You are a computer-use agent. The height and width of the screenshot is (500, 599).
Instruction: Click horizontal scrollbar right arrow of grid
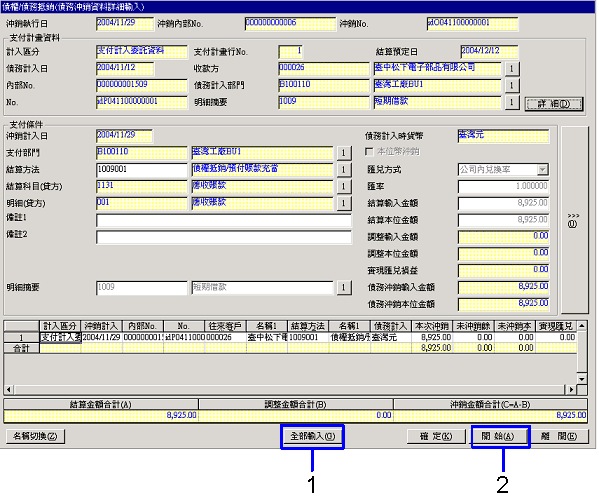pyautogui.click(x=571, y=390)
